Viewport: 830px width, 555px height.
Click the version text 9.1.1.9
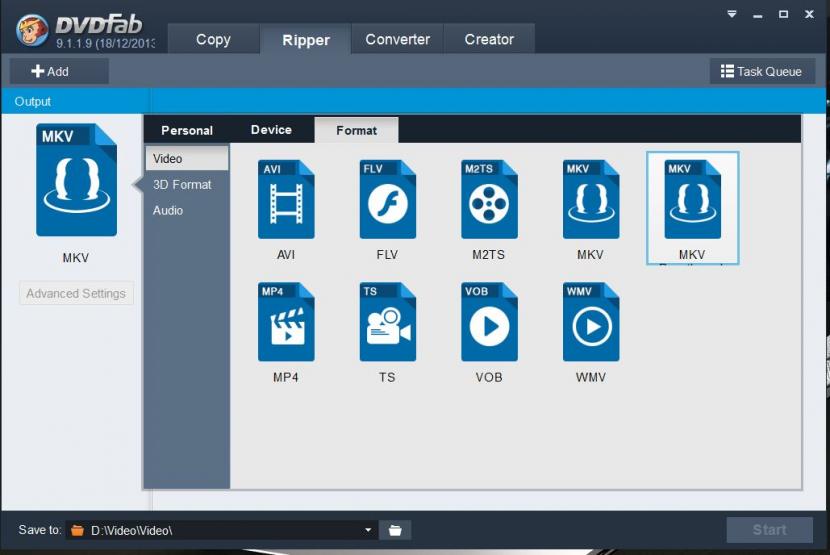[x=105, y=43]
